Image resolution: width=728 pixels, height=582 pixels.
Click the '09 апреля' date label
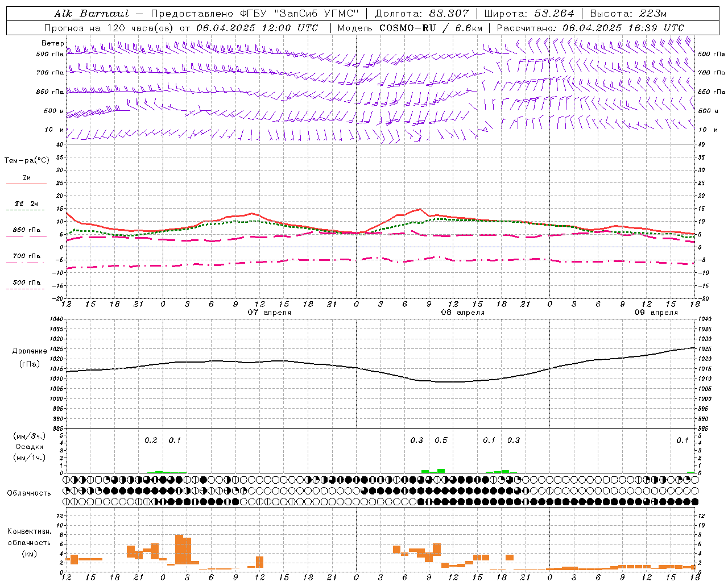click(656, 312)
